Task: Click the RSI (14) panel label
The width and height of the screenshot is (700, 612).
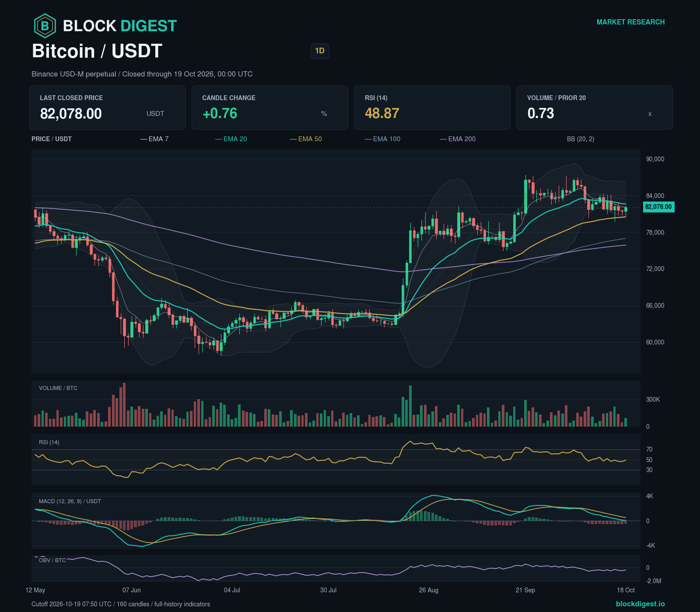Action: tap(49, 442)
